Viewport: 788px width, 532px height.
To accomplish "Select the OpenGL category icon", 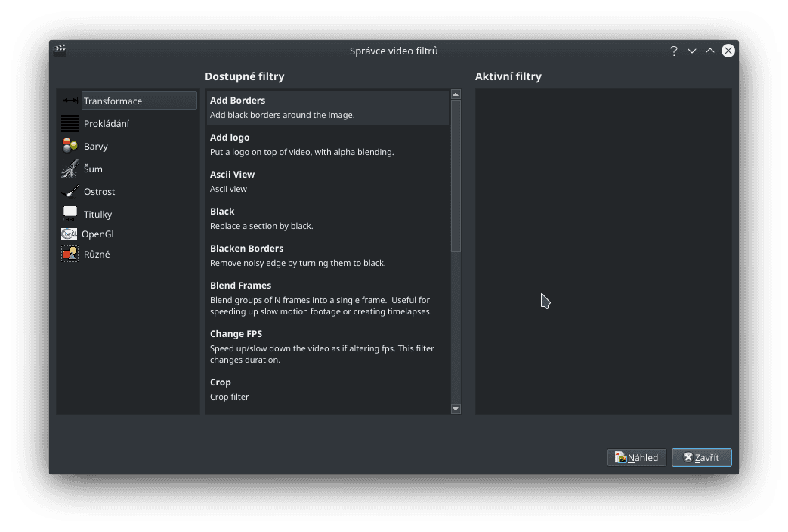I will tap(69, 234).
